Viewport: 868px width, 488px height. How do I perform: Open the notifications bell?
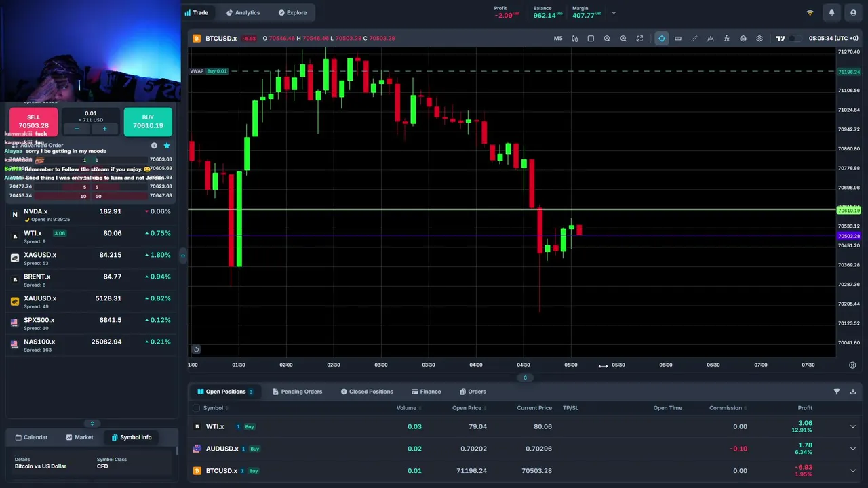click(x=831, y=12)
